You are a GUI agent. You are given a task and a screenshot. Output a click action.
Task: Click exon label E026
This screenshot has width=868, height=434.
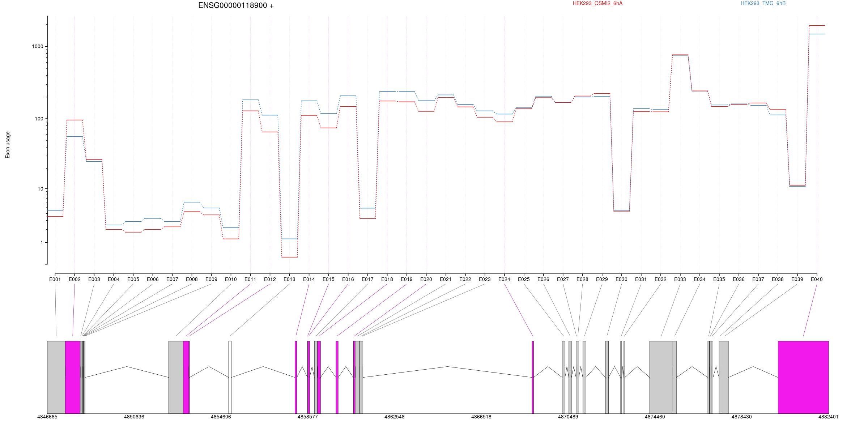[x=543, y=279]
